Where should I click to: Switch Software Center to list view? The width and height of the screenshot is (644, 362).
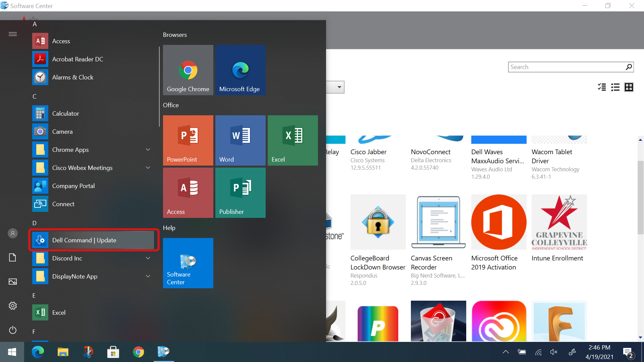615,87
